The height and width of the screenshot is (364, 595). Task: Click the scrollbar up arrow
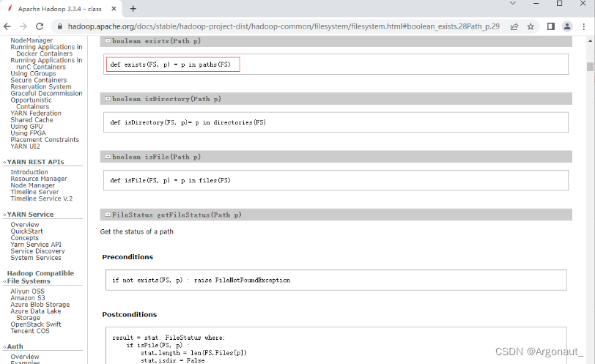[x=590, y=40]
